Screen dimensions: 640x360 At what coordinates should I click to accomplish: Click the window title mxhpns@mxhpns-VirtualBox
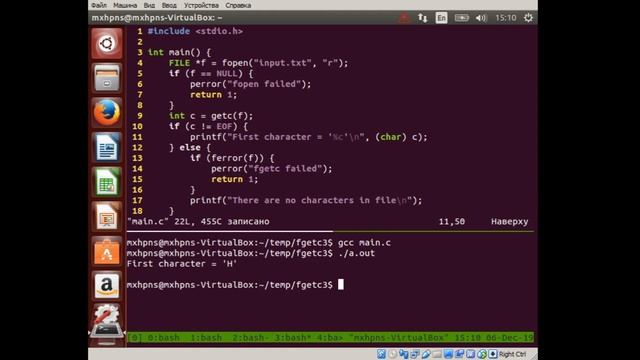[x=157, y=18]
